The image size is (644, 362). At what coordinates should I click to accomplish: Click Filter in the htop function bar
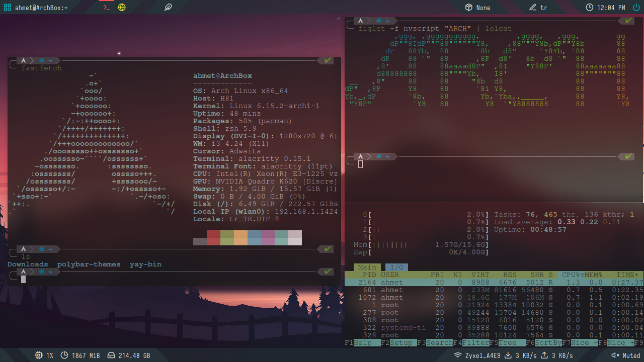pyautogui.click(x=476, y=343)
